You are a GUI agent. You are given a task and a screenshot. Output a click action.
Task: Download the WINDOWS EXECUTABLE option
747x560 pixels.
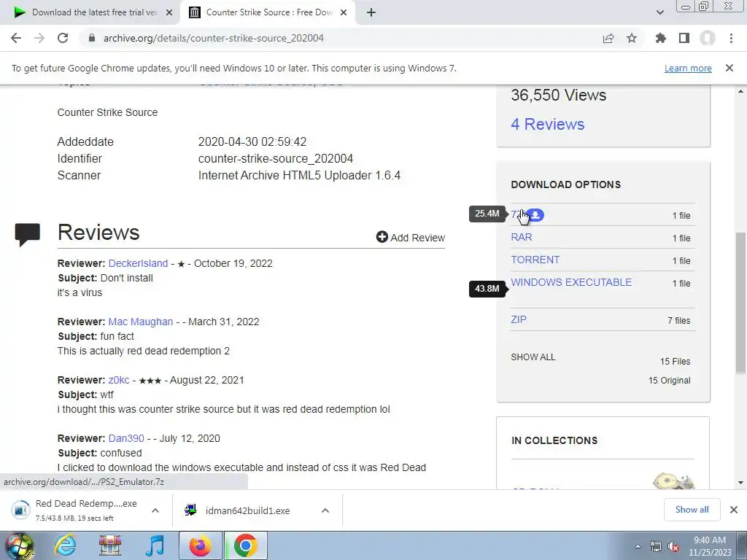pos(571,282)
